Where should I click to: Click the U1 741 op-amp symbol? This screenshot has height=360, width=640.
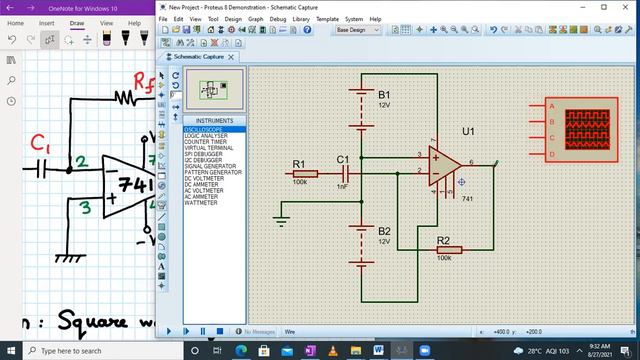pyautogui.click(x=444, y=165)
